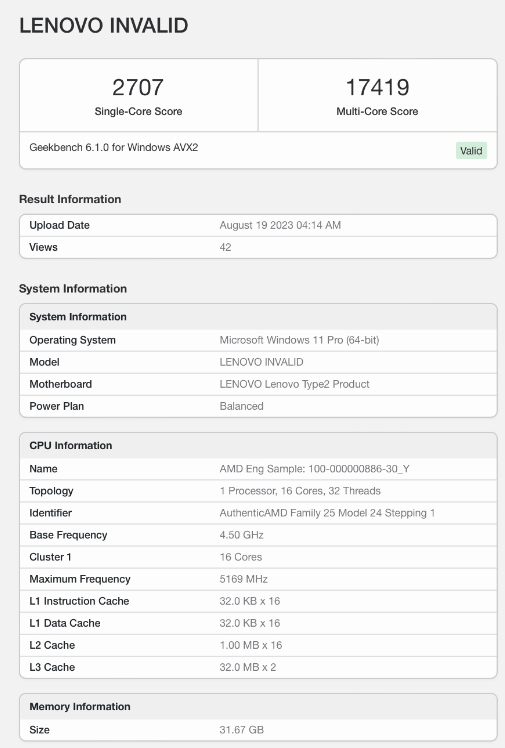The width and height of the screenshot is (505, 748).
Task: Select Microsoft Windows 11 Pro (64-bit) value
Action: [x=299, y=340]
